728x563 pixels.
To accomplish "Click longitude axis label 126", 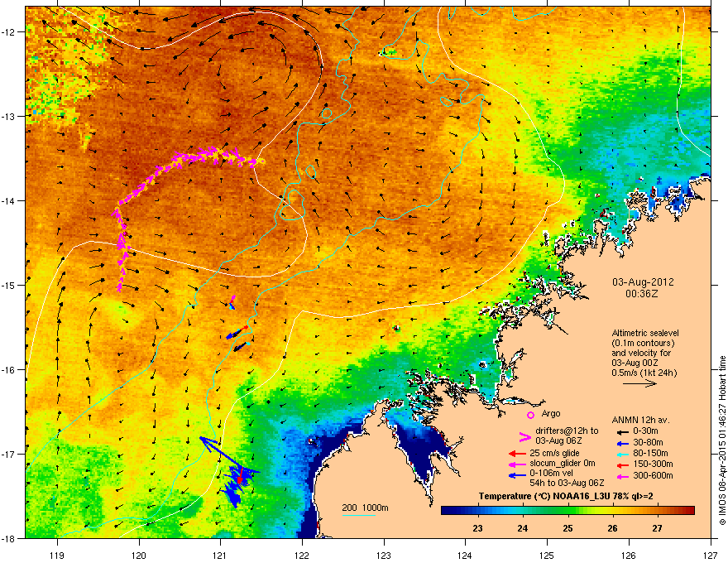I will click(629, 555).
